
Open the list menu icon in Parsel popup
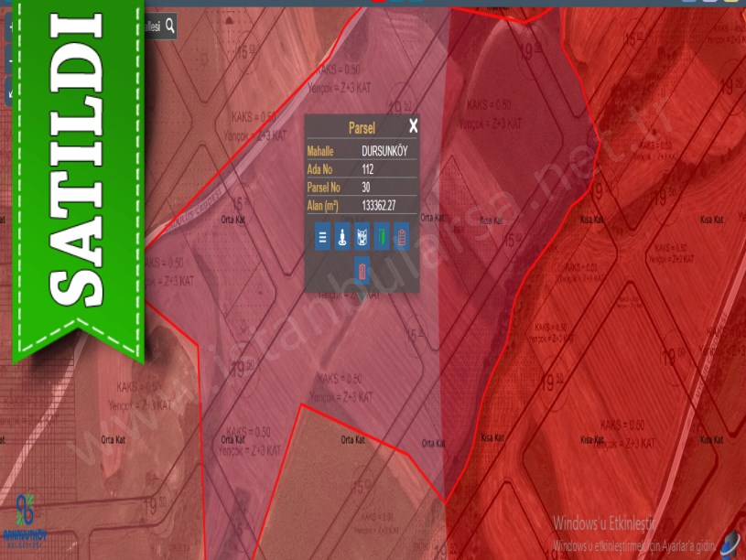click(x=322, y=238)
